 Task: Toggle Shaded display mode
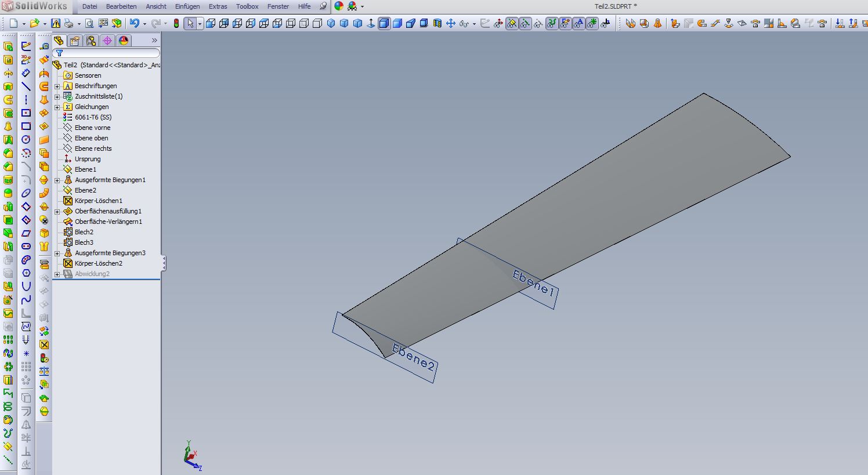[397, 23]
